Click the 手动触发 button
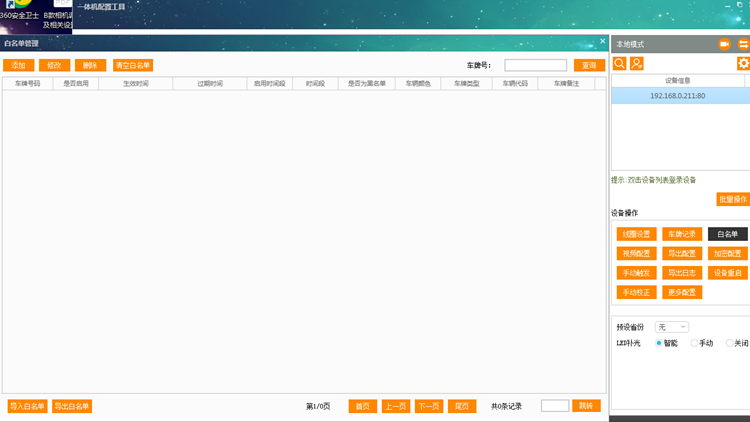 coord(637,273)
